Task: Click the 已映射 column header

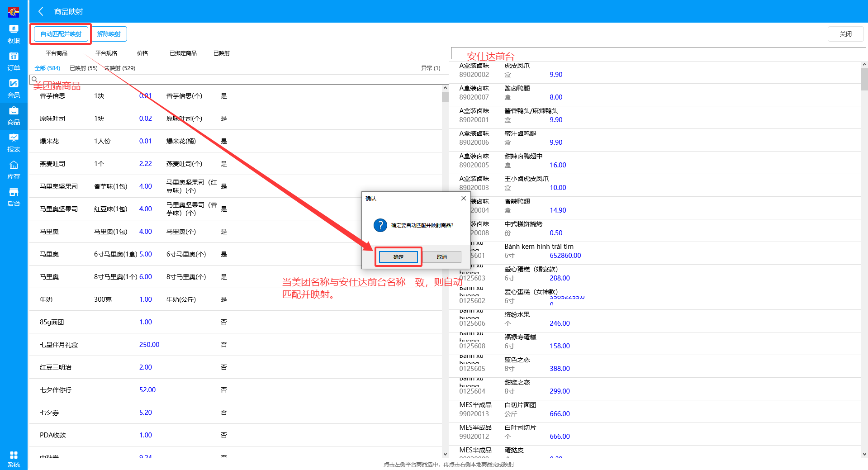Action: (222, 53)
